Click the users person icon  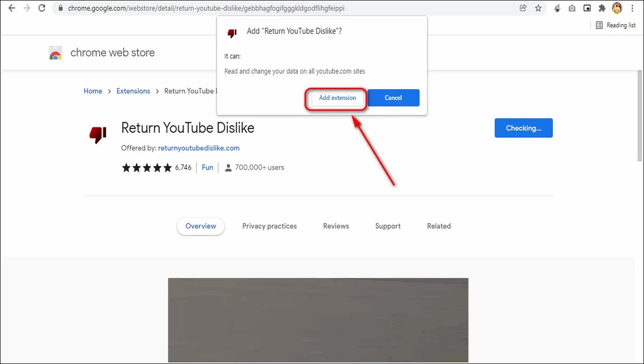click(228, 167)
